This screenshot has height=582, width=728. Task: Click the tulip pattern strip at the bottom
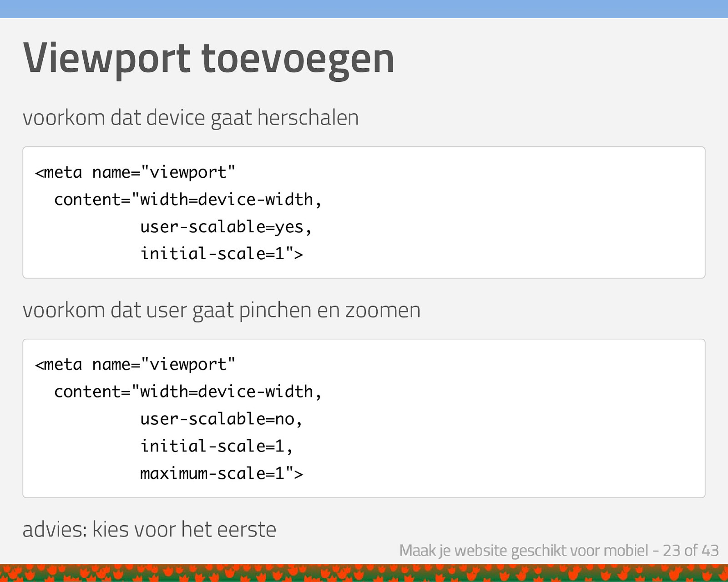click(x=364, y=573)
